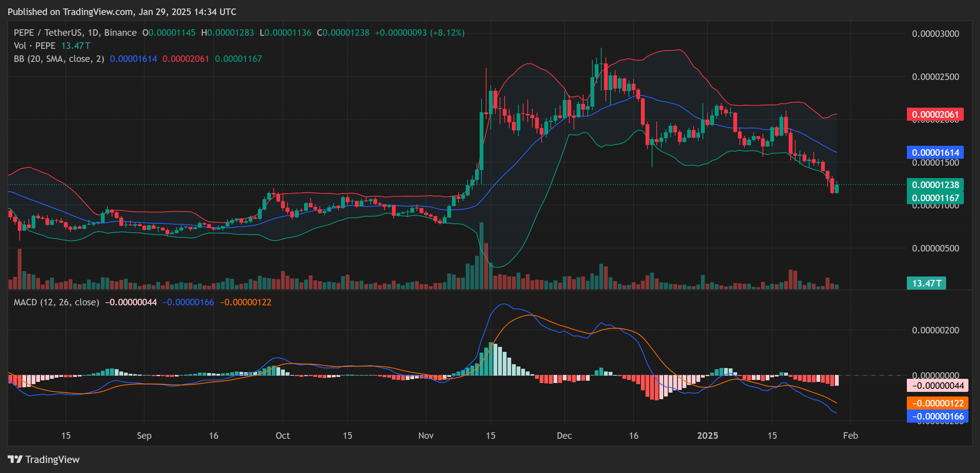Click the blue −0.00000166 tag on the MACD axis

click(938, 416)
